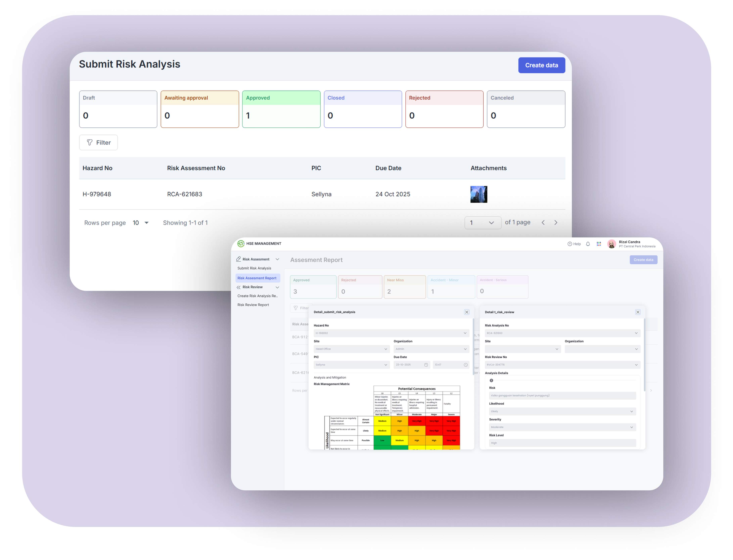
Task: Open Rows per page dropdown
Action: [x=141, y=223]
